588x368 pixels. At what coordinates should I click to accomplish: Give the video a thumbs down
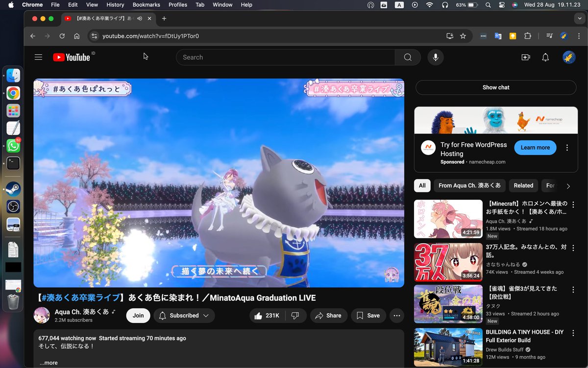tap(295, 315)
